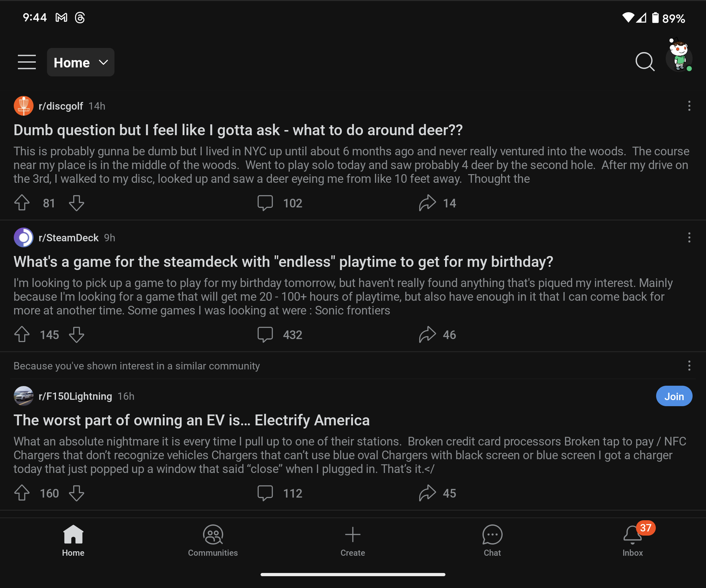The height and width of the screenshot is (588, 706).
Task: Share the SteamDeck birthday game post
Action: pyautogui.click(x=427, y=334)
